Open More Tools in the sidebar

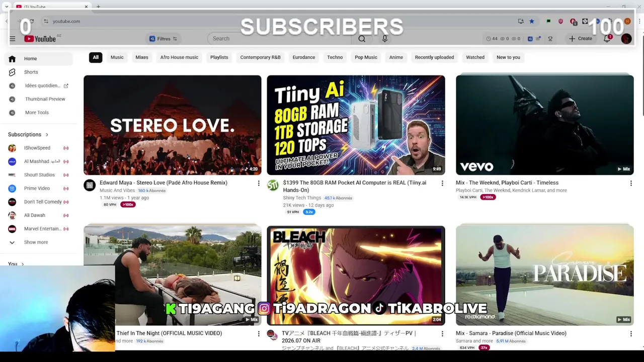(39, 113)
